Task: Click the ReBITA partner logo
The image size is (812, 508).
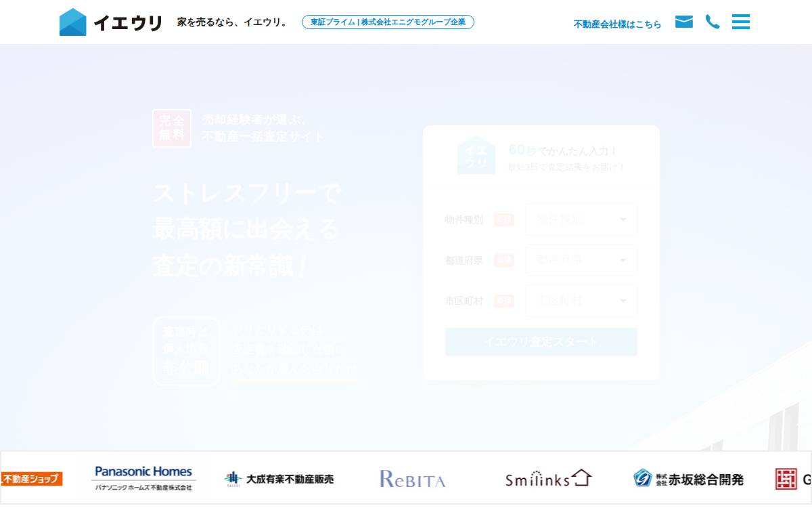Action: (413, 479)
